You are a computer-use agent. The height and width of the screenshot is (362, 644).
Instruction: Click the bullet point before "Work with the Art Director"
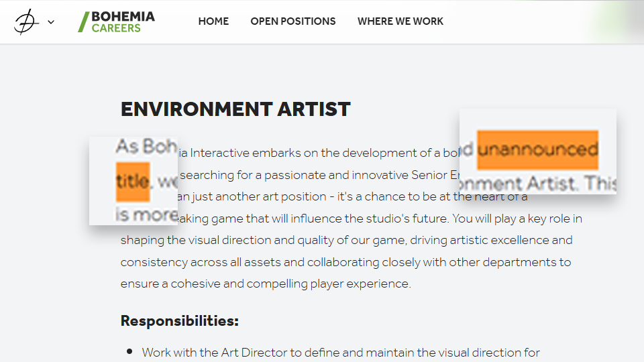(x=129, y=352)
